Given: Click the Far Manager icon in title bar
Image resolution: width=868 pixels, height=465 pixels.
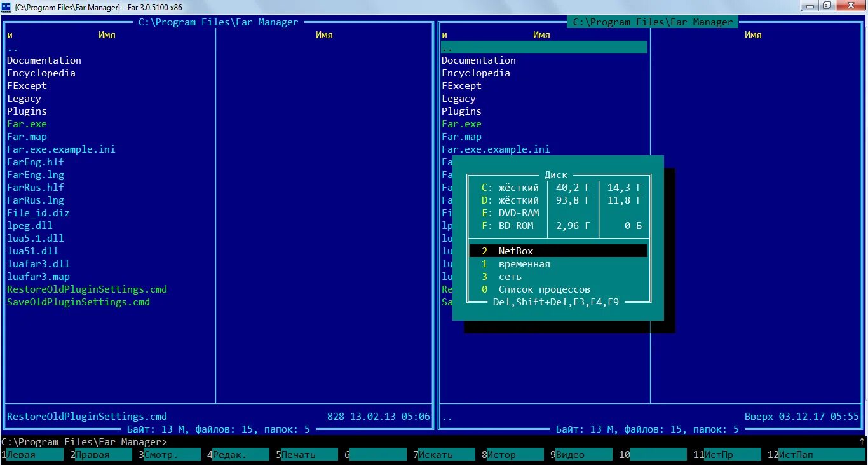Looking at the screenshot, I should pyautogui.click(x=7, y=7).
